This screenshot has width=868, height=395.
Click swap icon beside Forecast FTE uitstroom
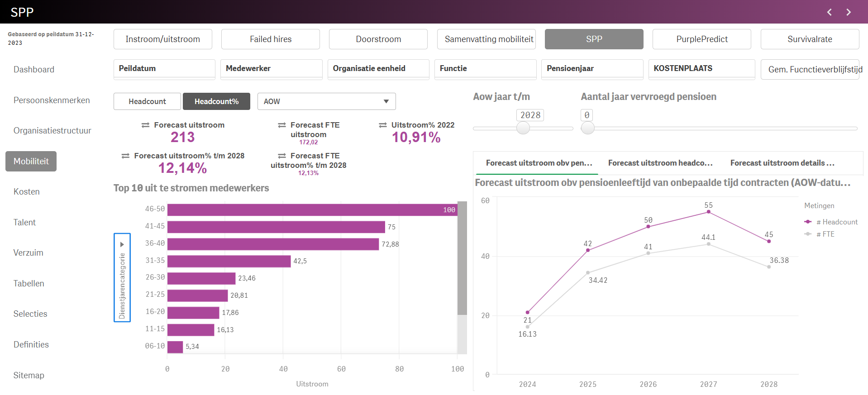point(282,125)
